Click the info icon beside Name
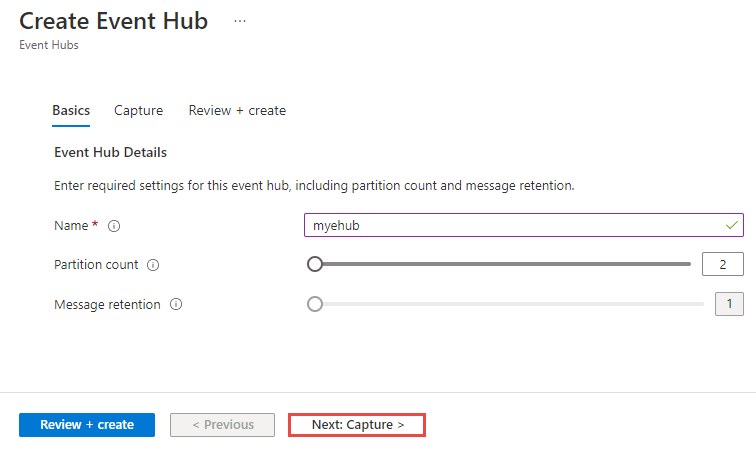This screenshot has width=756, height=456. click(113, 226)
